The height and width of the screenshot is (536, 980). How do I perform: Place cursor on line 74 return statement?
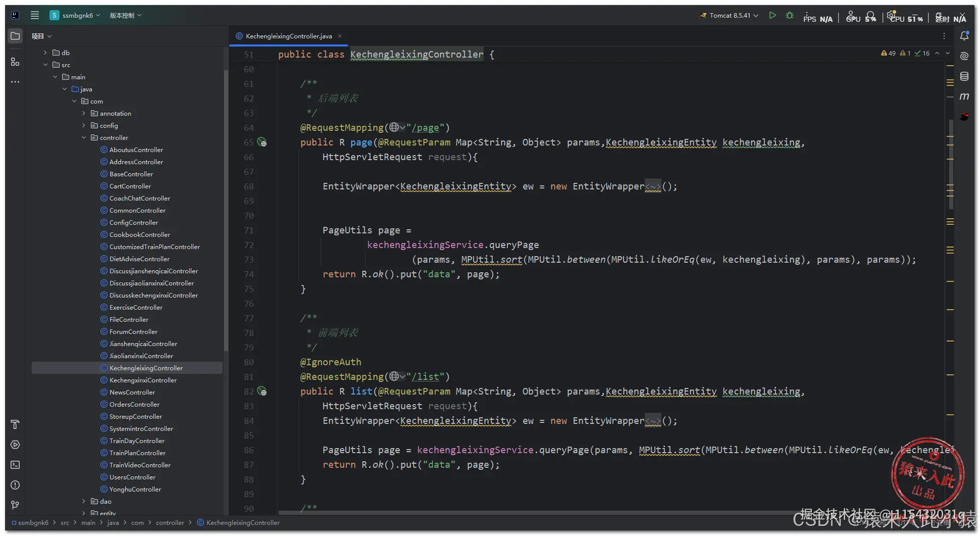(x=411, y=274)
